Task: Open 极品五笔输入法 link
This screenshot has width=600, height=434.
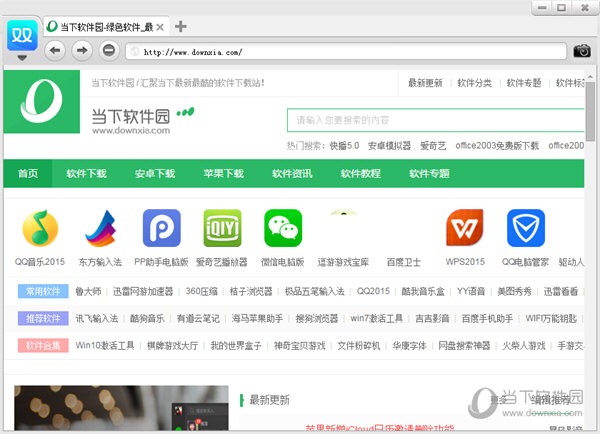Action: click(315, 292)
